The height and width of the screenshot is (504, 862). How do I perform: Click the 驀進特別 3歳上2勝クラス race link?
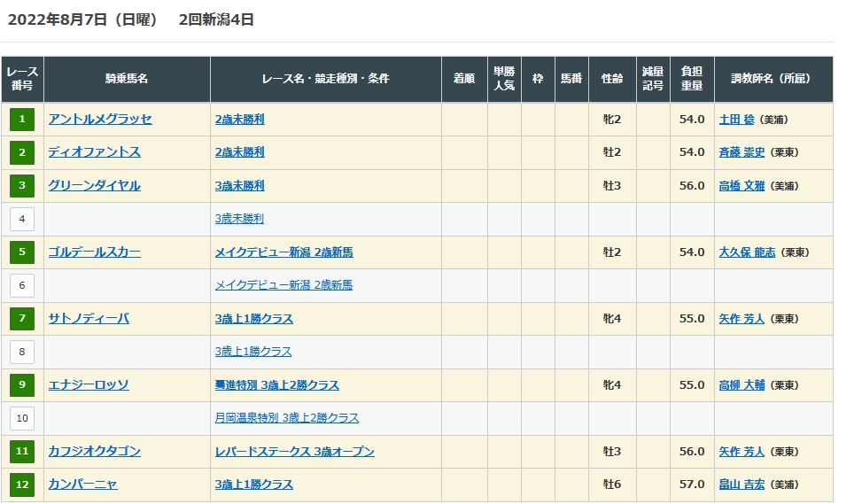click(x=276, y=385)
